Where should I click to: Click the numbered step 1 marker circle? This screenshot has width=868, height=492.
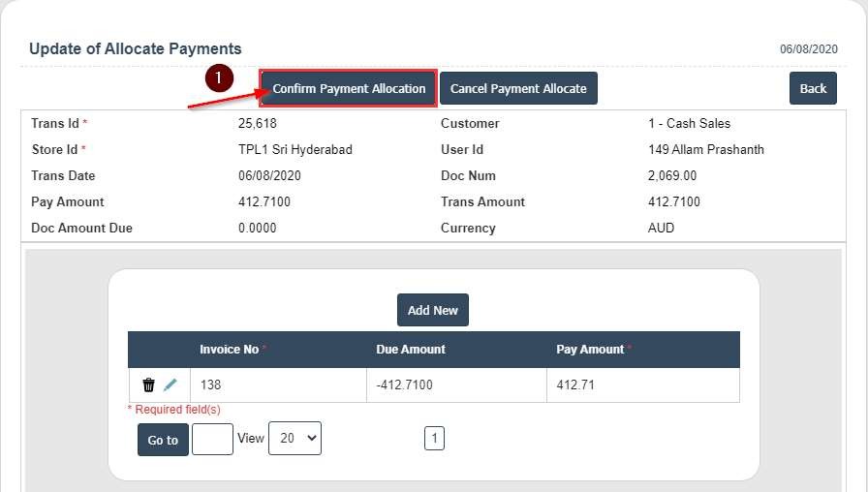[220, 77]
